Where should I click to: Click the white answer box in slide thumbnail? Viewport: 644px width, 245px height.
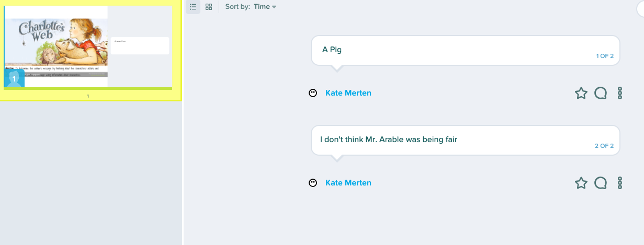(140, 46)
